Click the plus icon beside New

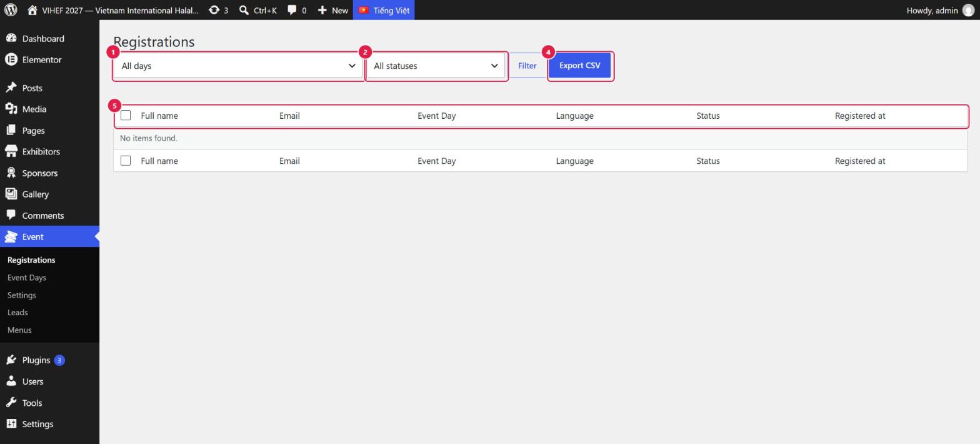[322, 10]
